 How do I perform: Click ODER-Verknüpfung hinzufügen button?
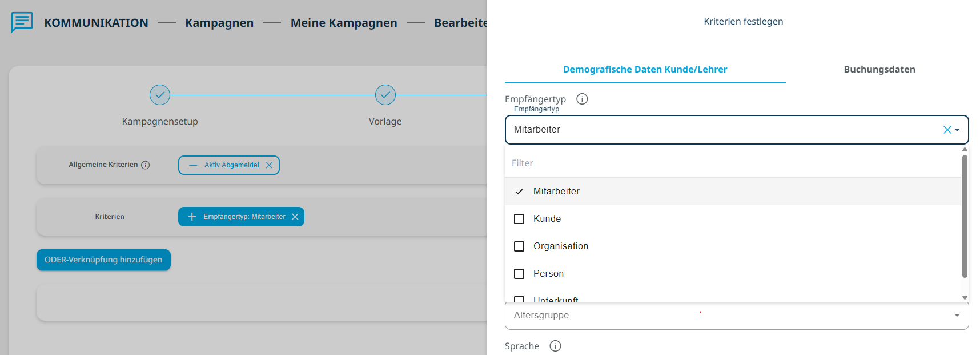(x=103, y=260)
